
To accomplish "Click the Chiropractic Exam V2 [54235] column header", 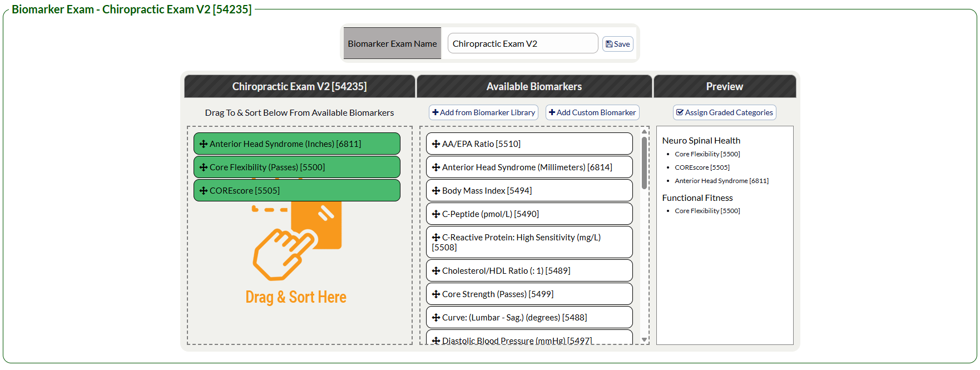I will point(299,86).
